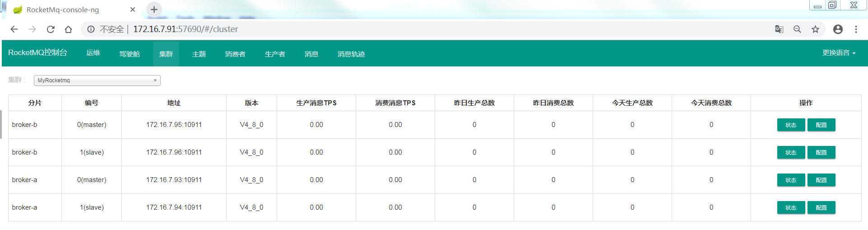This screenshot has width=868, height=230.
Task: Expand the 更换语言 language dropdown
Action: tap(839, 53)
